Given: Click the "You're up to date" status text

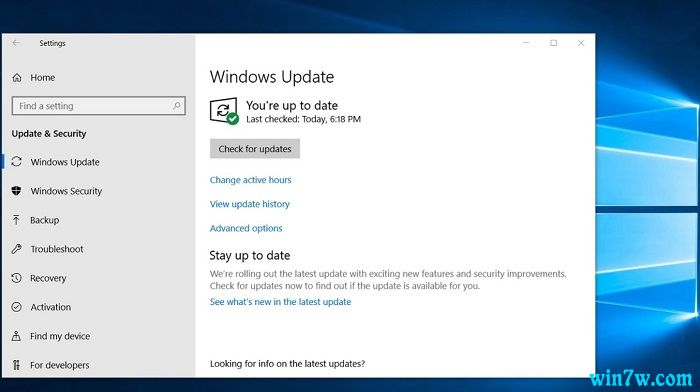Looking at the screenshot, I should (x=292, y=105).
